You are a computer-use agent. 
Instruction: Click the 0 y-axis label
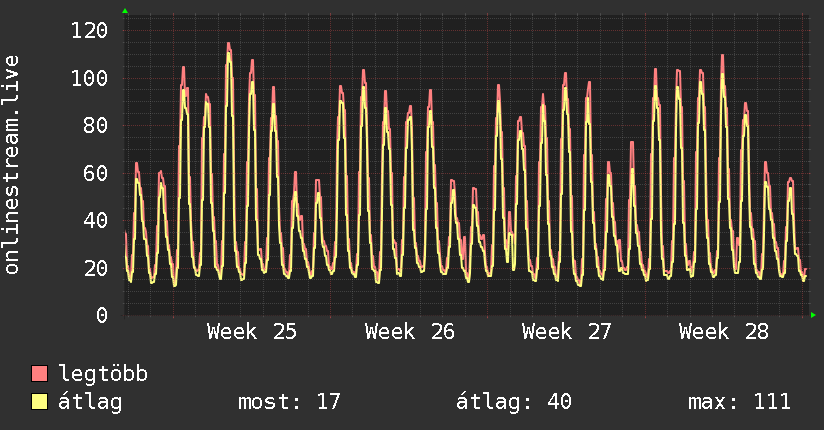pos(102,315)
